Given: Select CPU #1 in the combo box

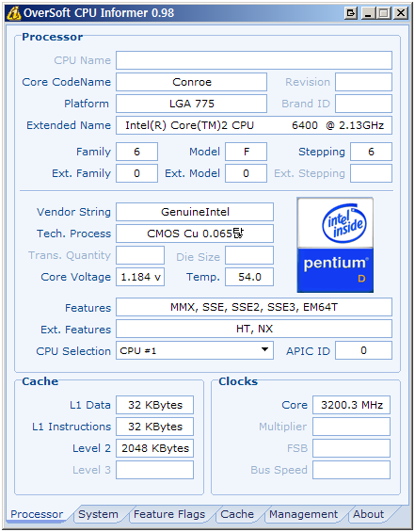Looking at the screenshot, I should pyautogui.click(x=195, y=350).
